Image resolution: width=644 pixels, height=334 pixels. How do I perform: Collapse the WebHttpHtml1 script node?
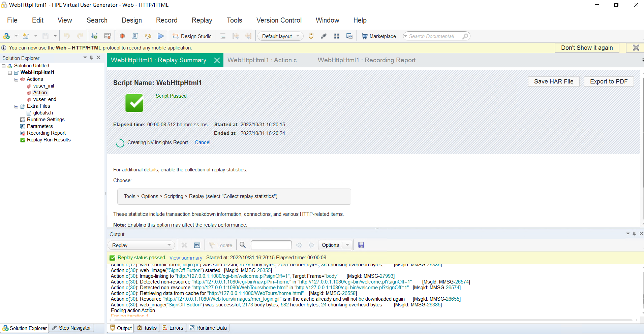coord(10,73)
